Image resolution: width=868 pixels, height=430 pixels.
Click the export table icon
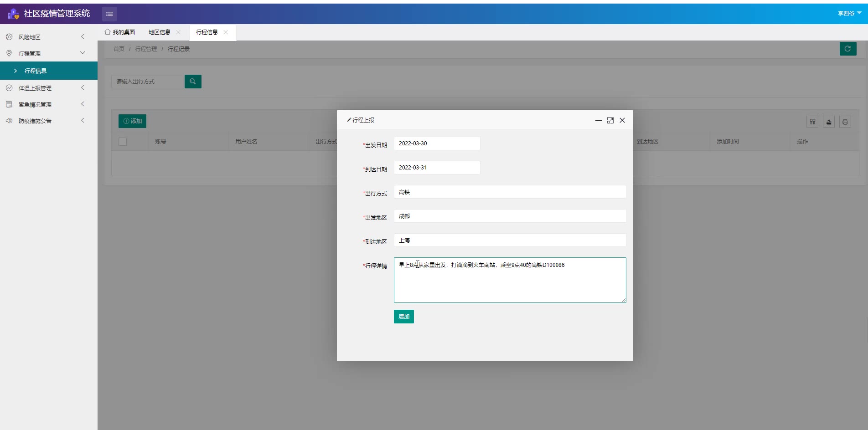(x=829, y=122)
